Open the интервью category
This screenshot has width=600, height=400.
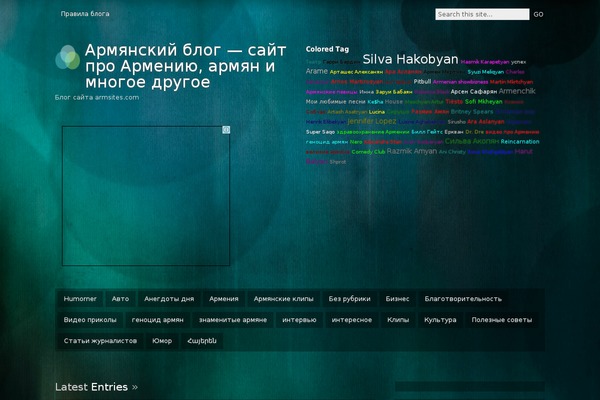(299, 320)
